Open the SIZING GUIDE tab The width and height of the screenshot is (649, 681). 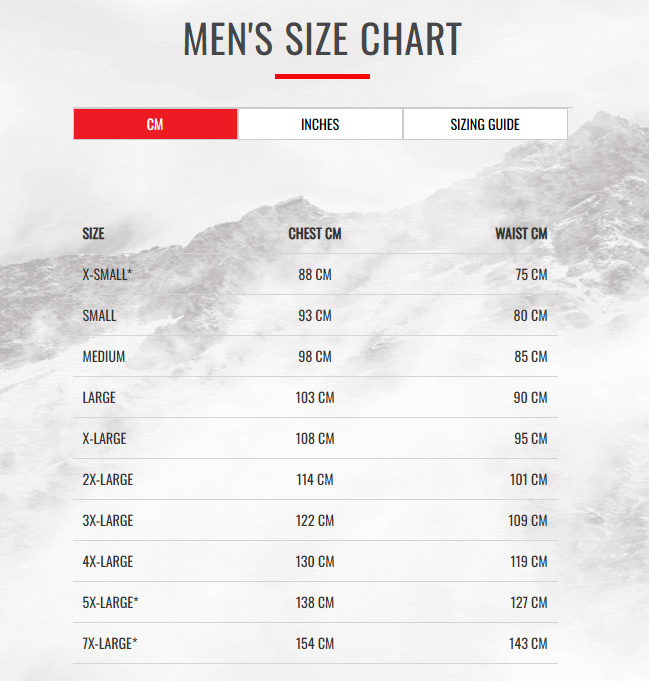tap(485, 124)
